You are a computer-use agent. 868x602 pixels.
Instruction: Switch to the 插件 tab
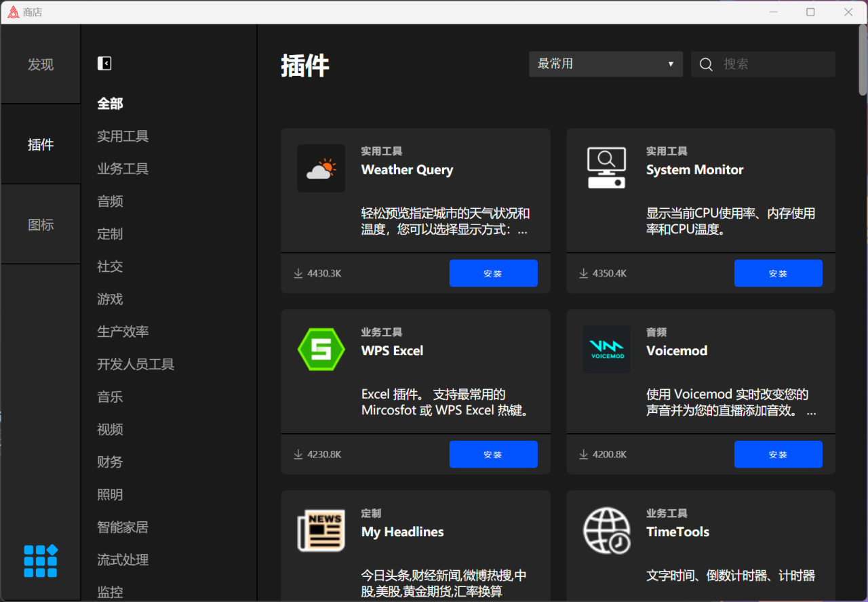(x=41, y=144)
